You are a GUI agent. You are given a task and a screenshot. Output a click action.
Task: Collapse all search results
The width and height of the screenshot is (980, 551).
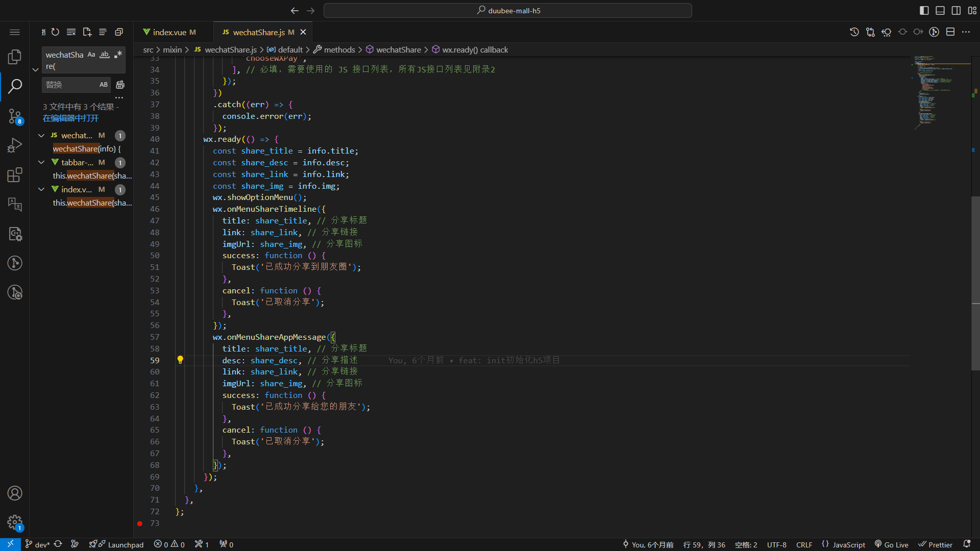tap(119, 32)
